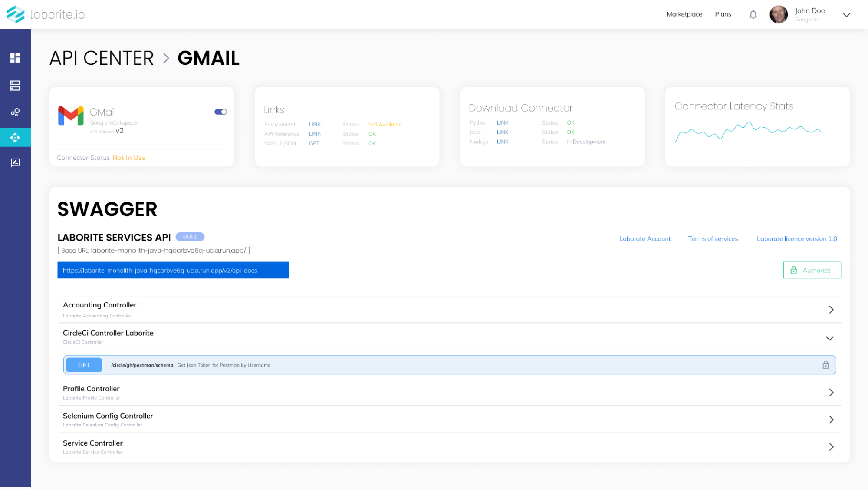Image resolution: width=868 pixels, height=489 pixels.
Task: Click the Python connector download LINK
Action: point(502,123)
